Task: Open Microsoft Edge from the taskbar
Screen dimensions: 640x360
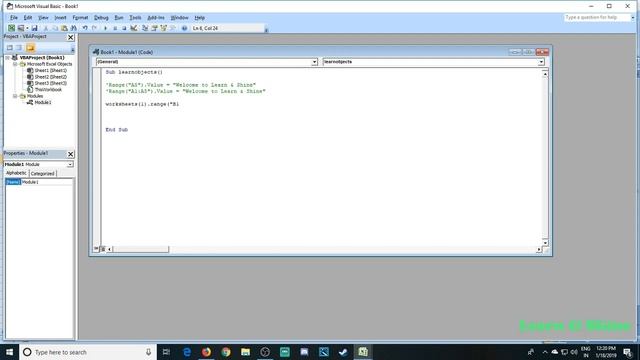Action: 187,352
